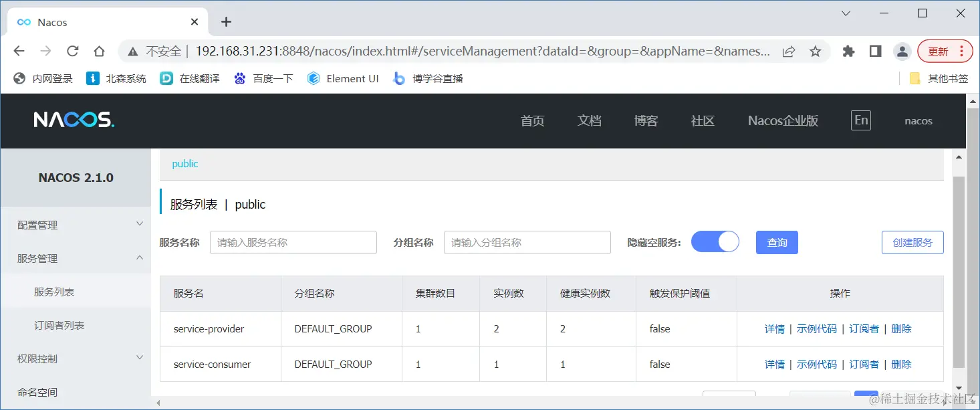Click the not-secure warning icon
Image resolution: width=980 pixels, height=410 pixels.
pyautogui.click(x=132, y=52)
